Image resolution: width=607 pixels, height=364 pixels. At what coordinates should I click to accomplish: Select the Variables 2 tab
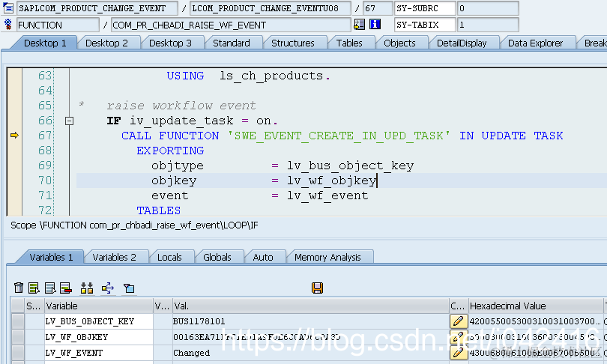pyautogui.click(x=114, y=257)
